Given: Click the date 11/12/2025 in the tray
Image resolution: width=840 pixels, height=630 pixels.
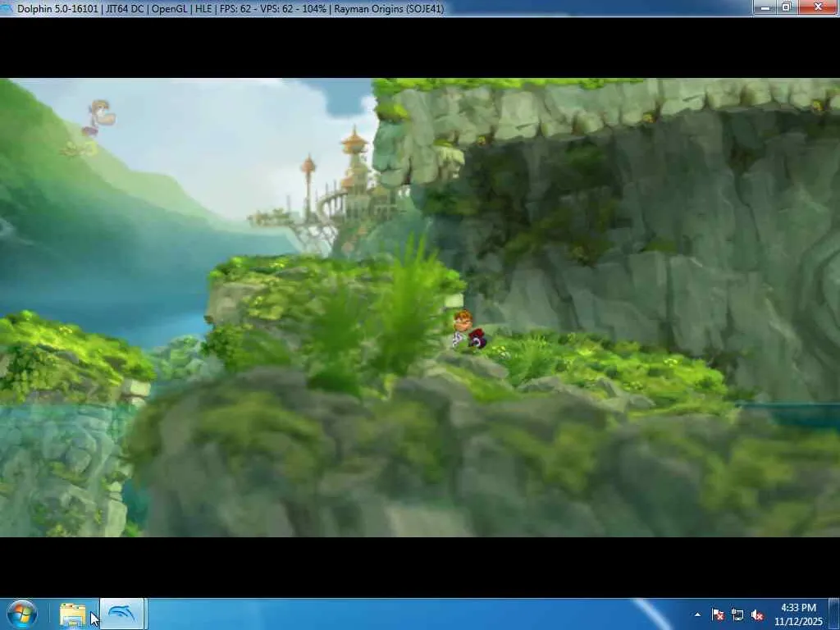Looking at the screenshot, I should point(798,622).
